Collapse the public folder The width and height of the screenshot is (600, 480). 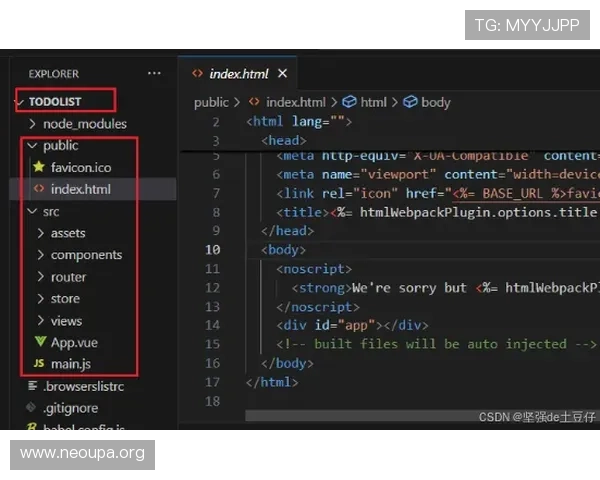pyautogui.click(x=33, y=146)
